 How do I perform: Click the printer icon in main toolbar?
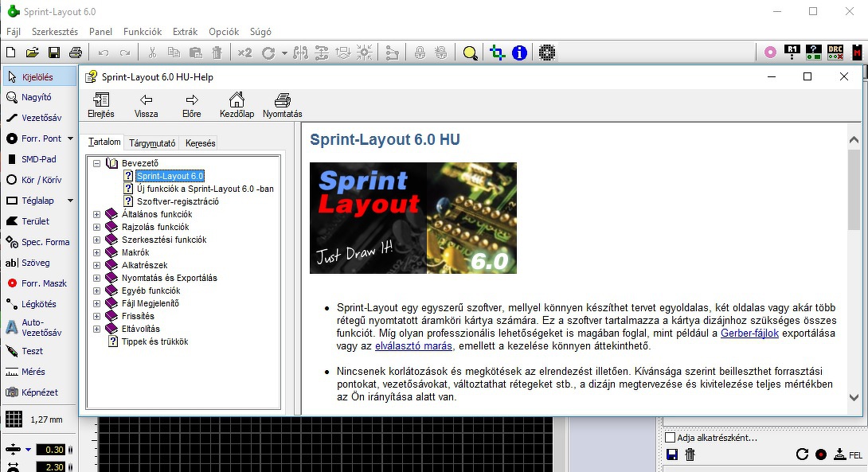(x=76, y=53)
